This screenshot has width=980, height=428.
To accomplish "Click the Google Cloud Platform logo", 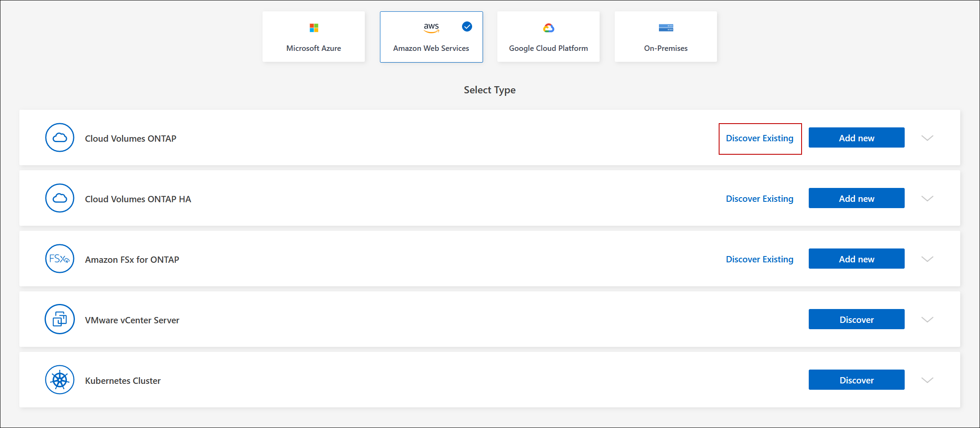I will 548,28.
